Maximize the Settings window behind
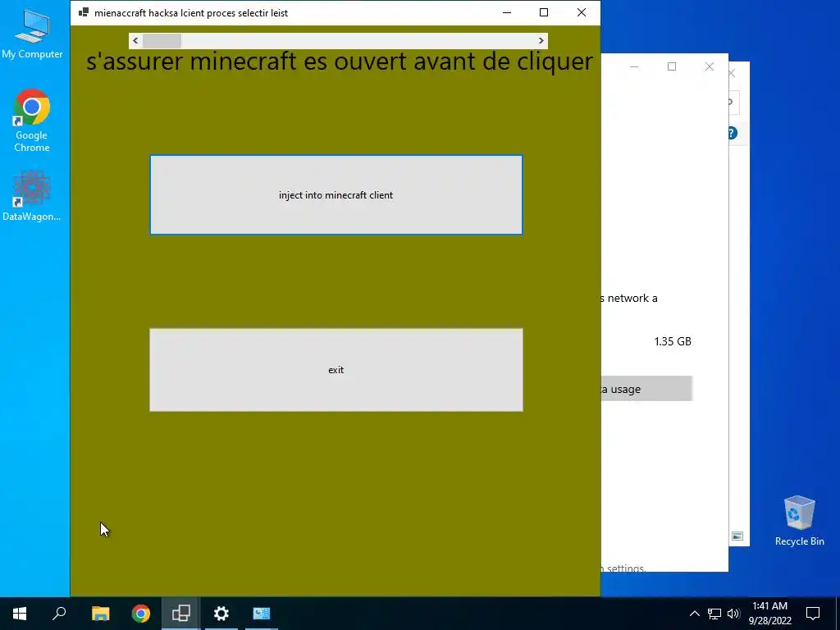 [672, 66]
